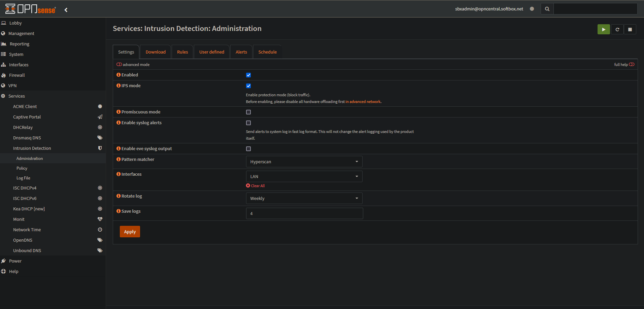Click the Save logs input field
644x309 pixels.
point(304,213)
